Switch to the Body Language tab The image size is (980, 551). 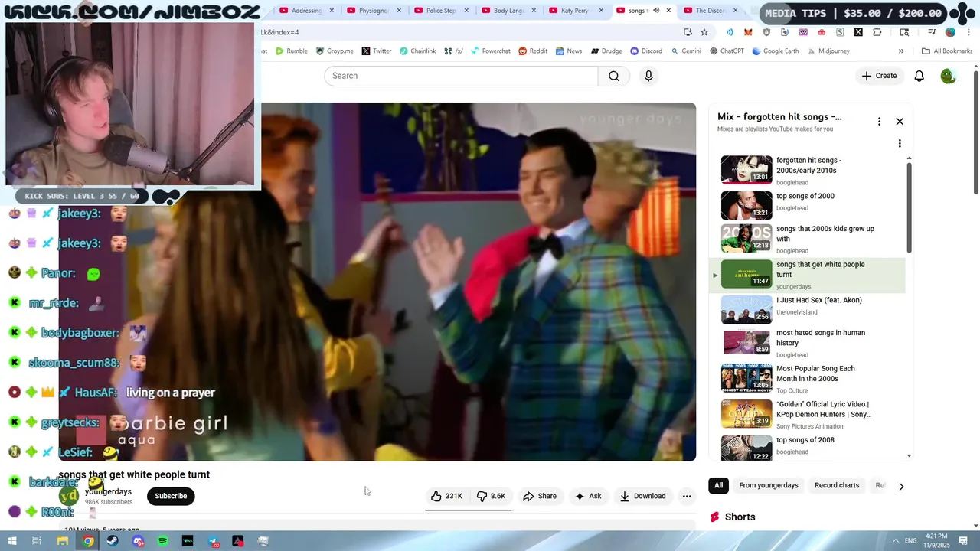[x=508, y=11]
